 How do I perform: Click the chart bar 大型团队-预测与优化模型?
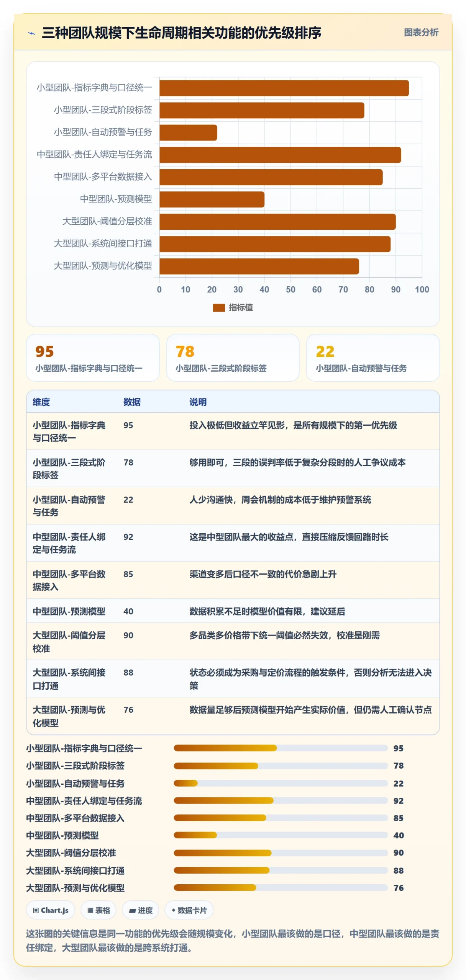(259, 266)
